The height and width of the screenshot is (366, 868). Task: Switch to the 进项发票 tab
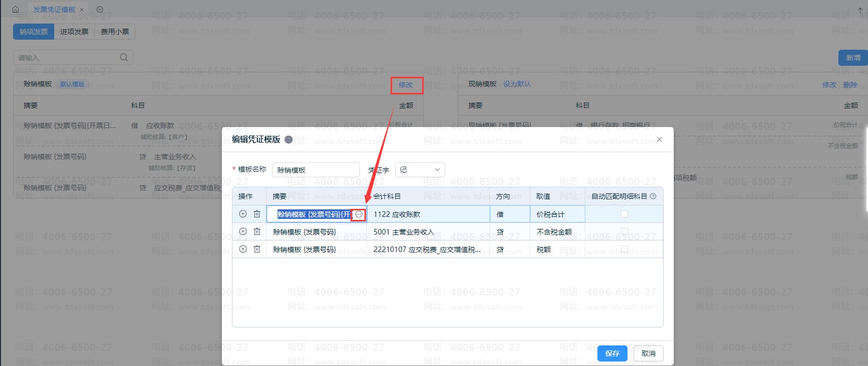coord(74,32)
